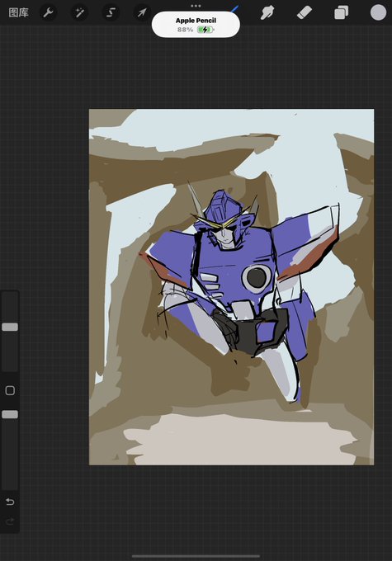Tap the three-dot multitasking menu at top

196,6
